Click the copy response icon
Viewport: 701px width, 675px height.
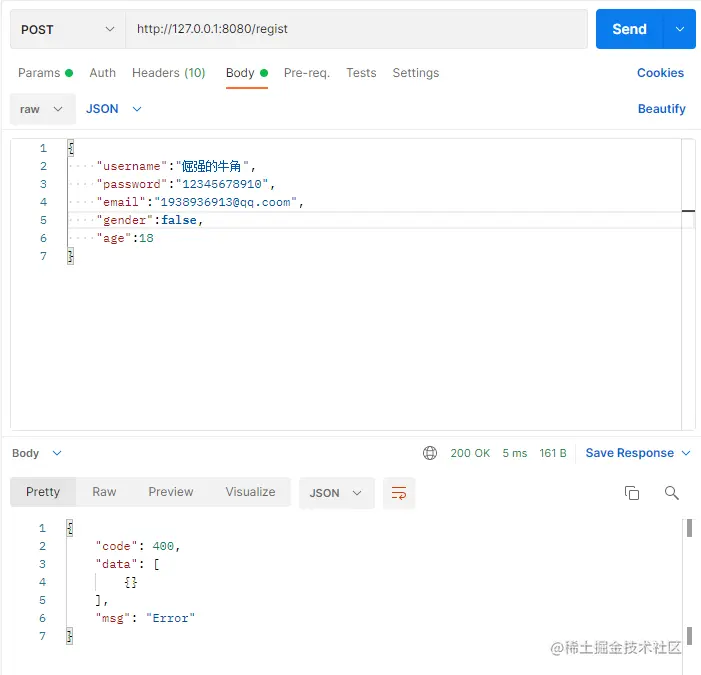(632, 493)
